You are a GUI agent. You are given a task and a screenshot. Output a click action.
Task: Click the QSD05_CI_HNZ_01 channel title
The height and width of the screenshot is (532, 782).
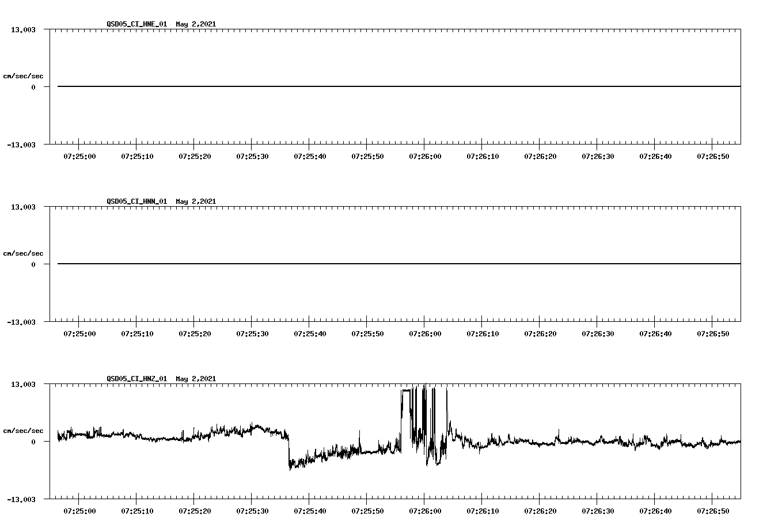click(x=135, y=379)
